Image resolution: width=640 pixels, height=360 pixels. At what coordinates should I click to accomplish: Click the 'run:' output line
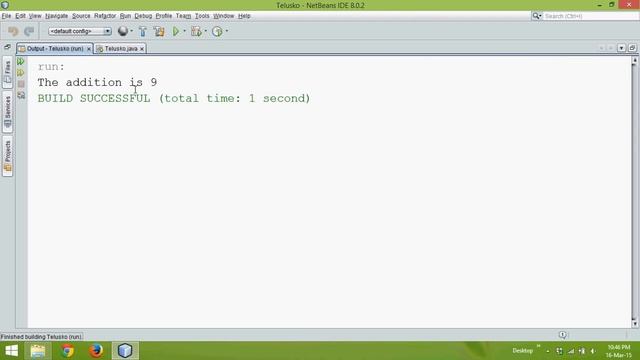pyautogui.click(x=51, y=67)
